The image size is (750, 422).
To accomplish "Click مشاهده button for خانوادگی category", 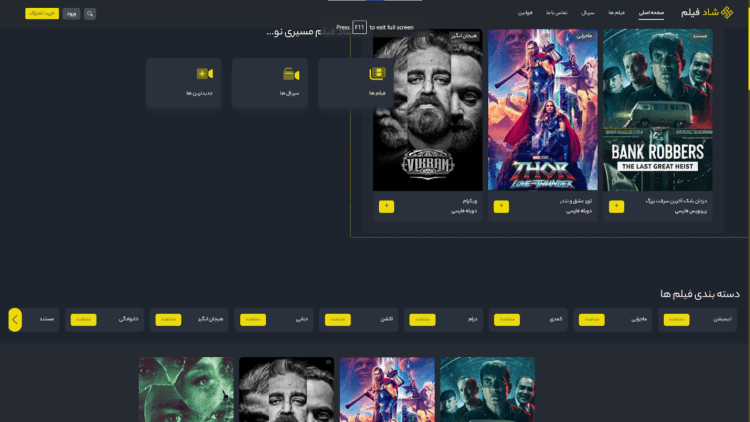I will pos(84,320).
